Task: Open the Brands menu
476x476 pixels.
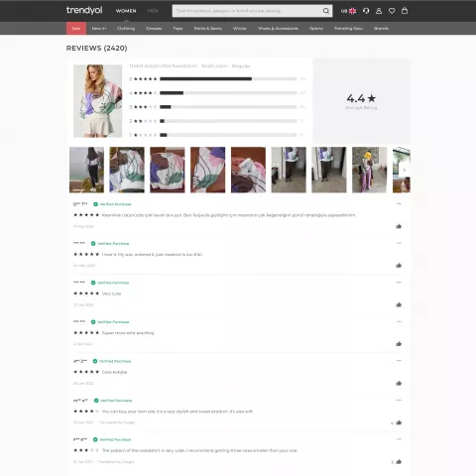Action: pos(381,29)
